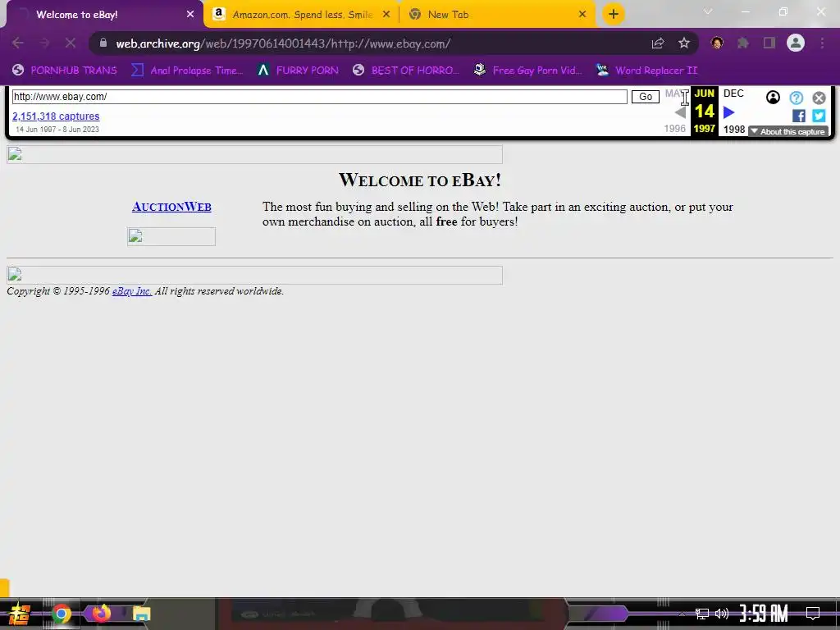Click broken image above copyright
This screenshot has height=630, width=840.
click(254, 275)
